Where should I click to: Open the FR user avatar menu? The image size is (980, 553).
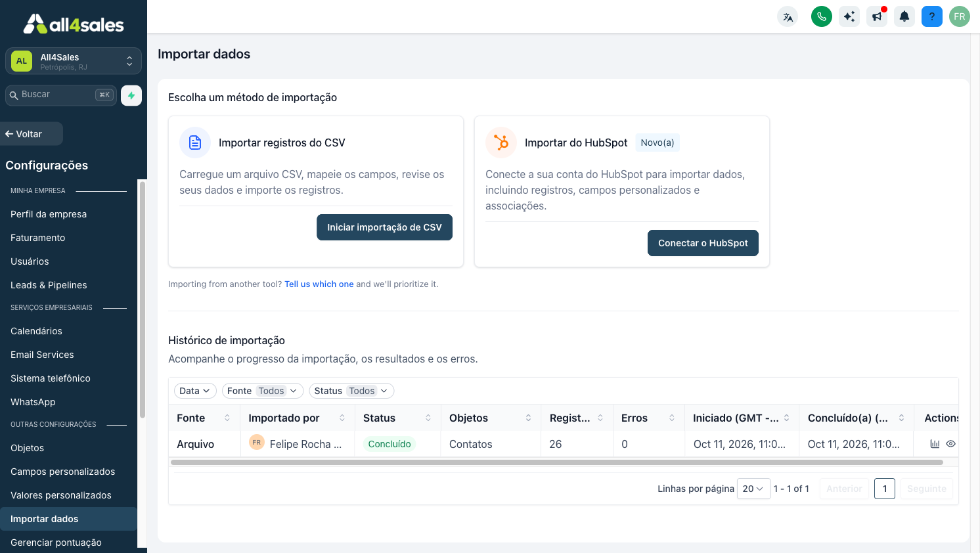click(x=960, y=16)
